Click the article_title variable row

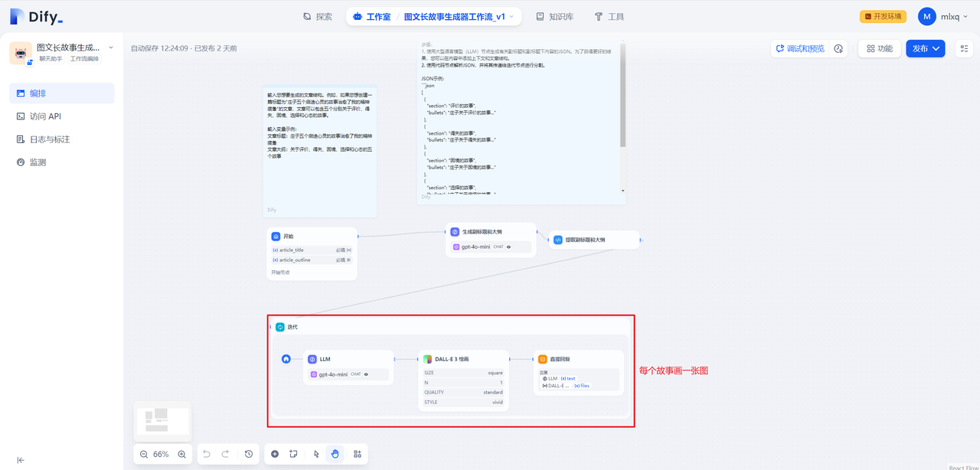(312, 250)
